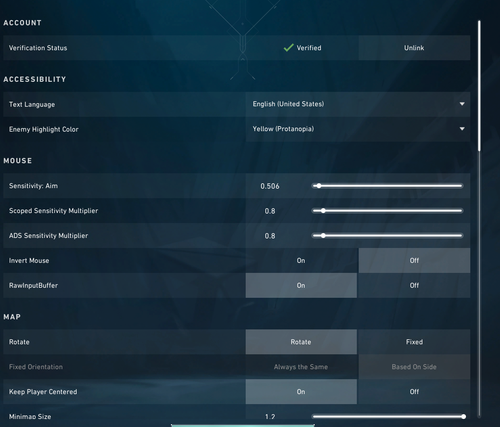Screen dimensions: 500x427
Task: Click the settings page vertical scrollbar
Action: point(479,218)
